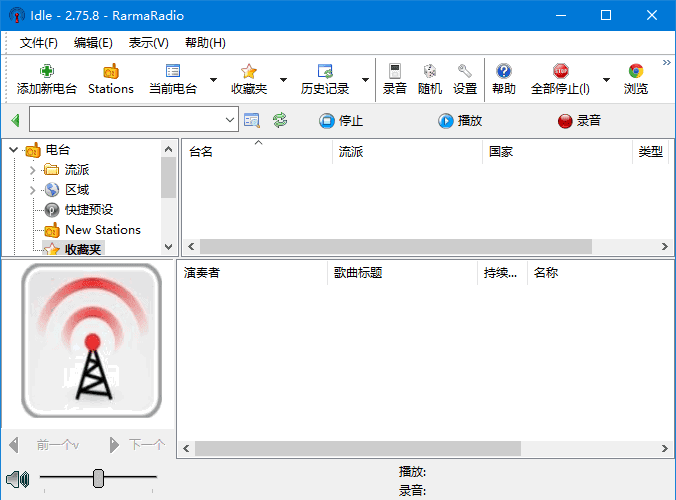Click the Add New Station (添加新电台) icon

pyautogui.click(x=47, y=71)
